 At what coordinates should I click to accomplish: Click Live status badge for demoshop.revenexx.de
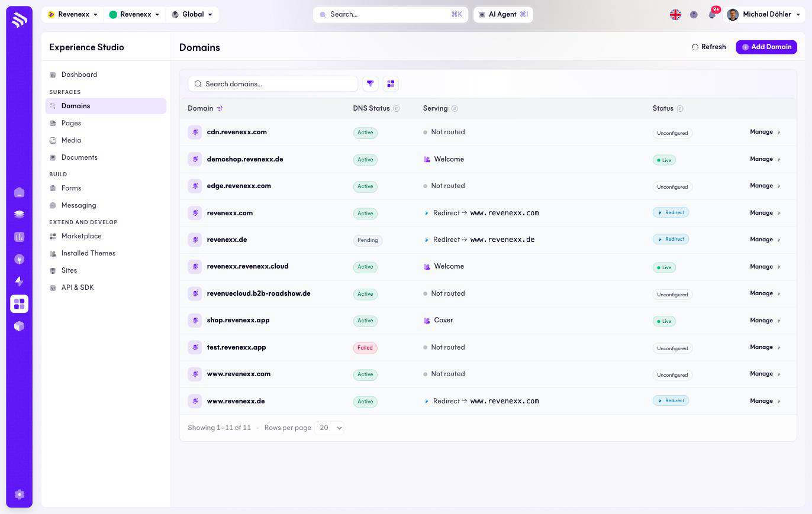coord(664,160)
